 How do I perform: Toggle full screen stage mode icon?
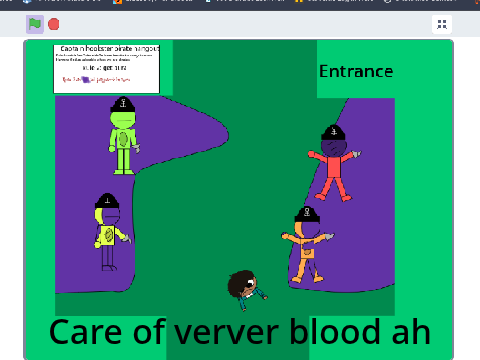click(442, 24)
